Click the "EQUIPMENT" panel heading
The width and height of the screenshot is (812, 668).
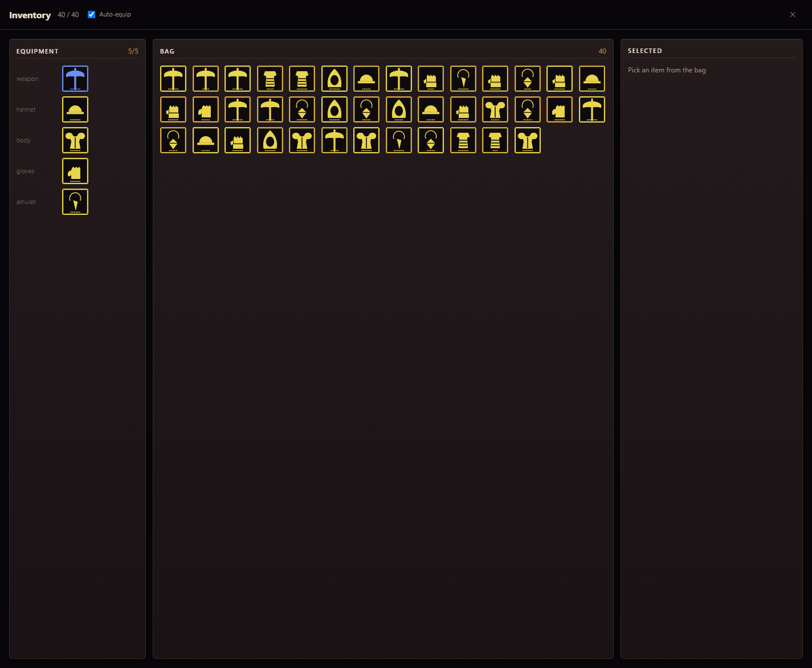click(x=38, y=51)
